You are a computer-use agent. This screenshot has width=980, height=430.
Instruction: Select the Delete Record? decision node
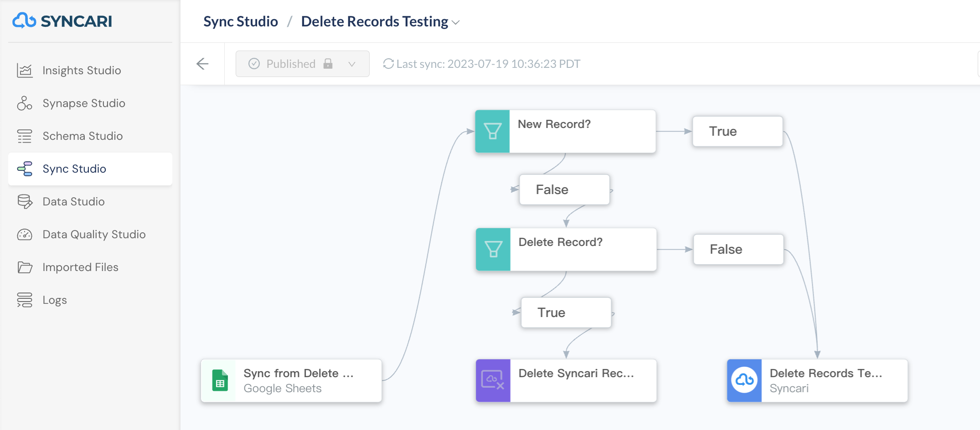pyautogui.click(x=566, y=249)
